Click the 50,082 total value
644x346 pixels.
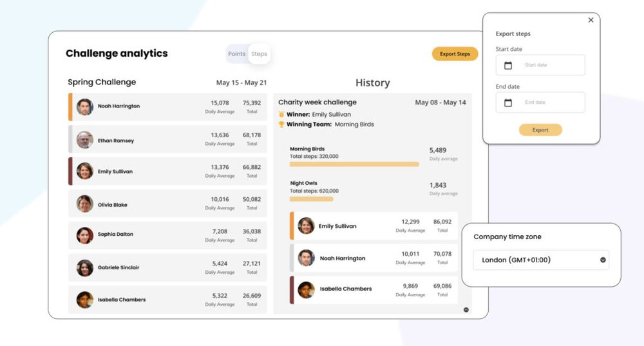(252, 199)
